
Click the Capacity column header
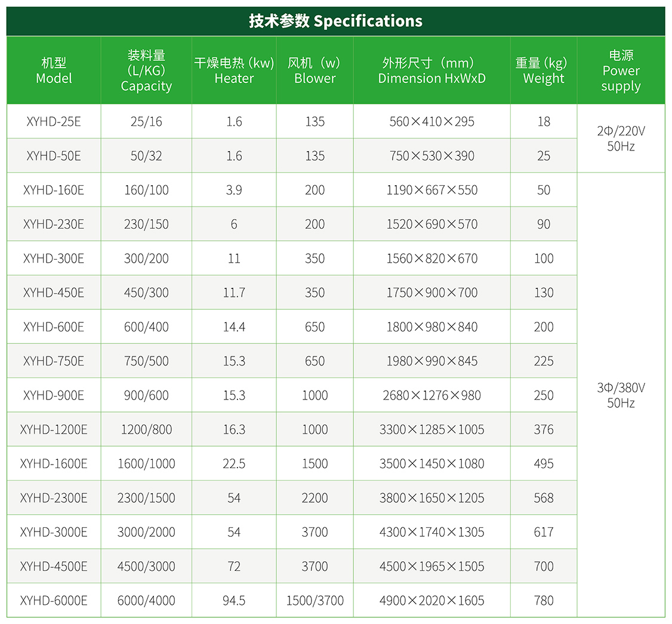coord(146,70)
